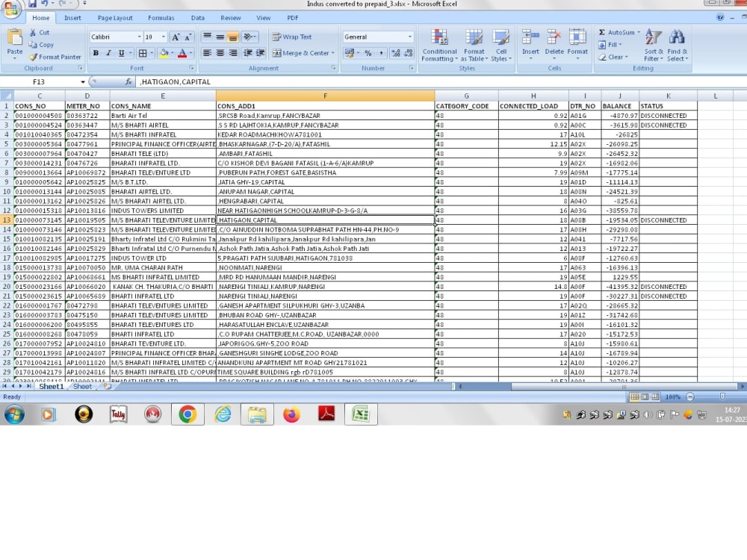Cut the selected cell contents
This screenshot has height=560, width=747.
pos(40,32)
